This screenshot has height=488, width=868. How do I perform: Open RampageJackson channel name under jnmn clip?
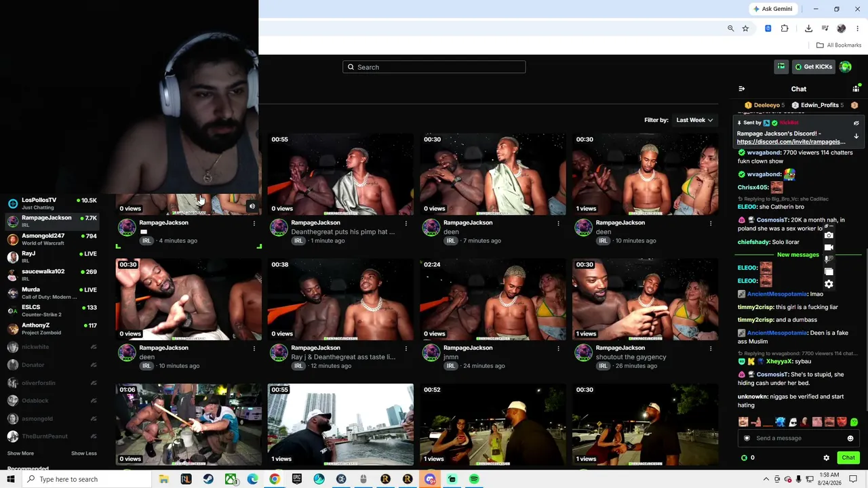467,348
